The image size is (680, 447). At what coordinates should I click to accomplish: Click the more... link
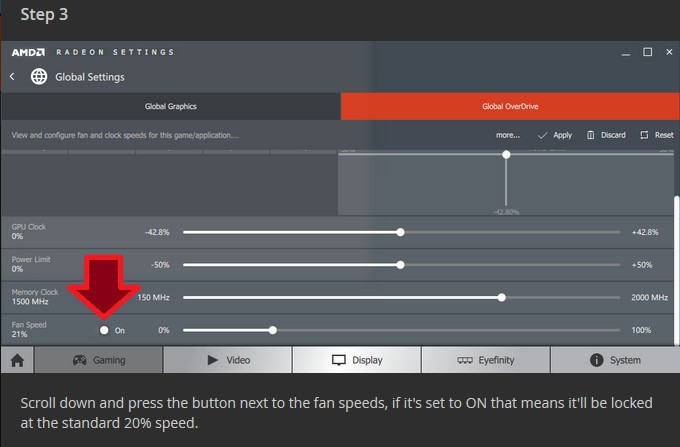point(508,135)
